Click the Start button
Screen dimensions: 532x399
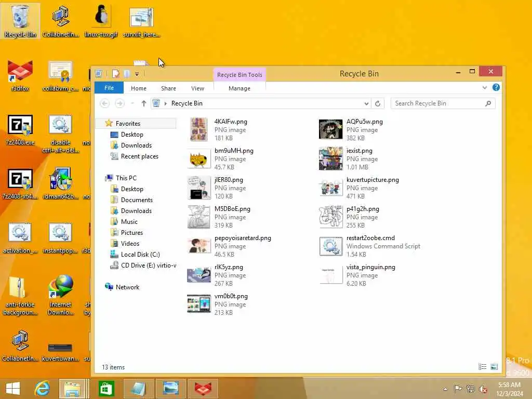pos(13,389)
